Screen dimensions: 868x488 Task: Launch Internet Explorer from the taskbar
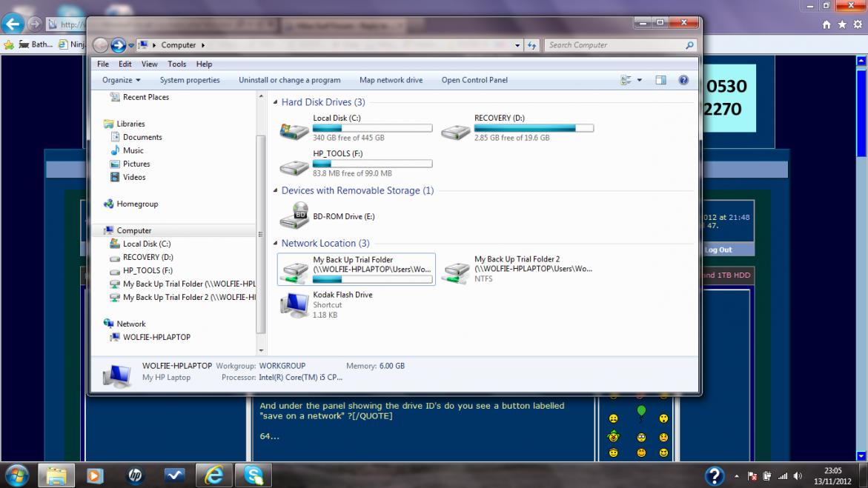coord(213,475)
